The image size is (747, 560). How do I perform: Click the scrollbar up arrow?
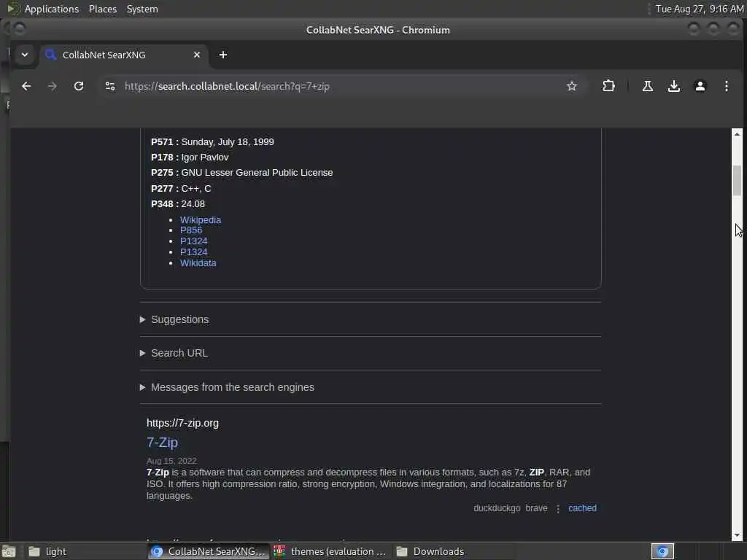pos(737,134)
